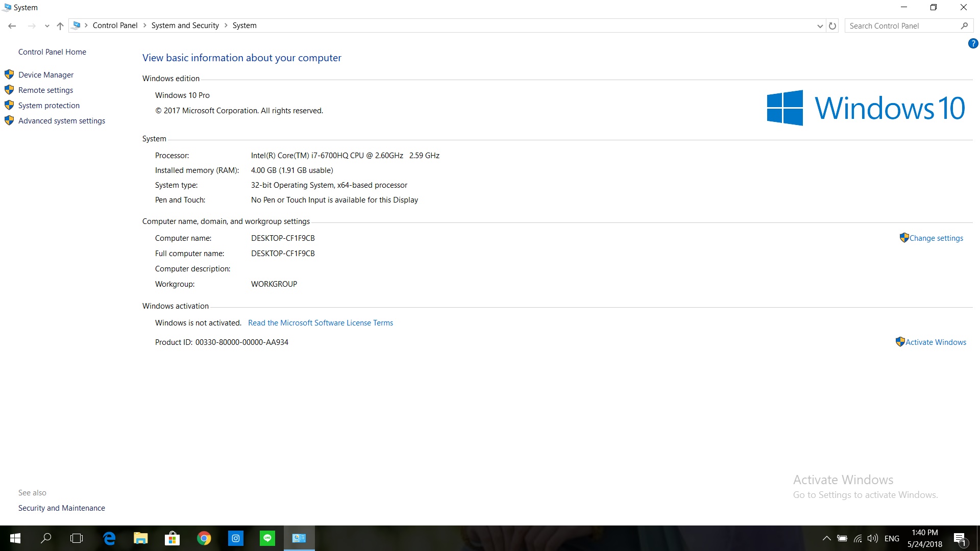The height and width of the screenshot is (551, 980).
Task: Expand chevron after System and Security breadcrumb
Action: coord(226,26)
